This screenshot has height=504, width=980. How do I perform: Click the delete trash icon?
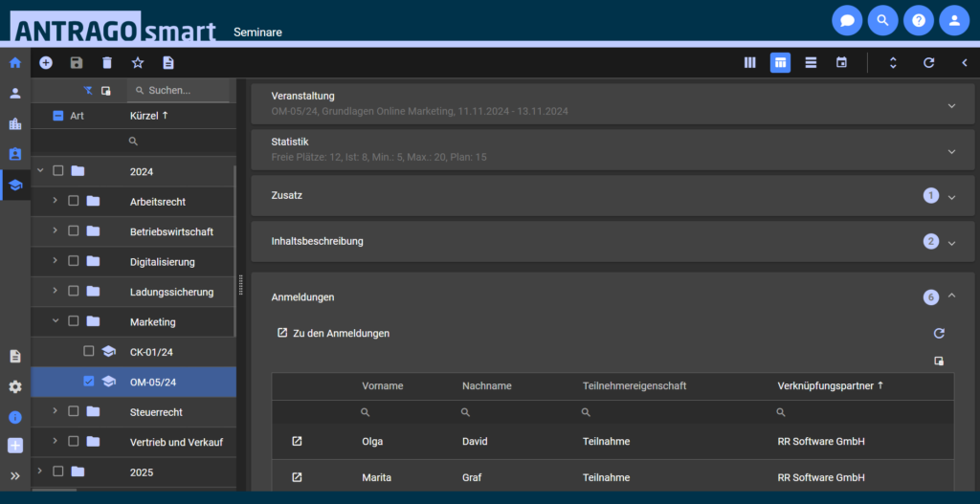(107, 62)
